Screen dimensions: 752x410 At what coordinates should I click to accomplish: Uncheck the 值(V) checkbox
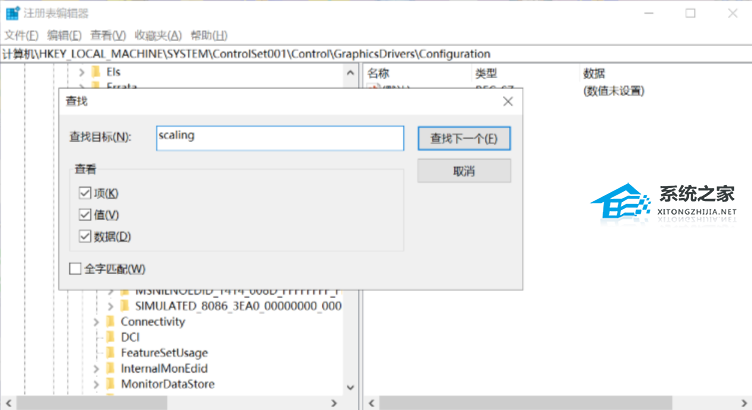pos(85,214)
